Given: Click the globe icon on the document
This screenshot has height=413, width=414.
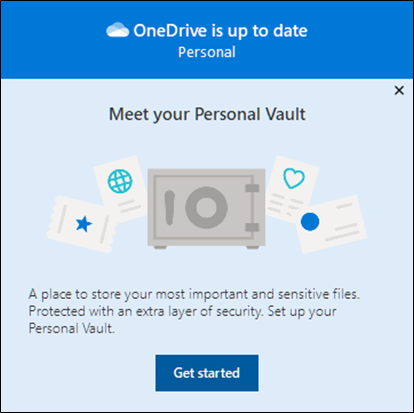Looking at the screenshot, I should (120, 181).
